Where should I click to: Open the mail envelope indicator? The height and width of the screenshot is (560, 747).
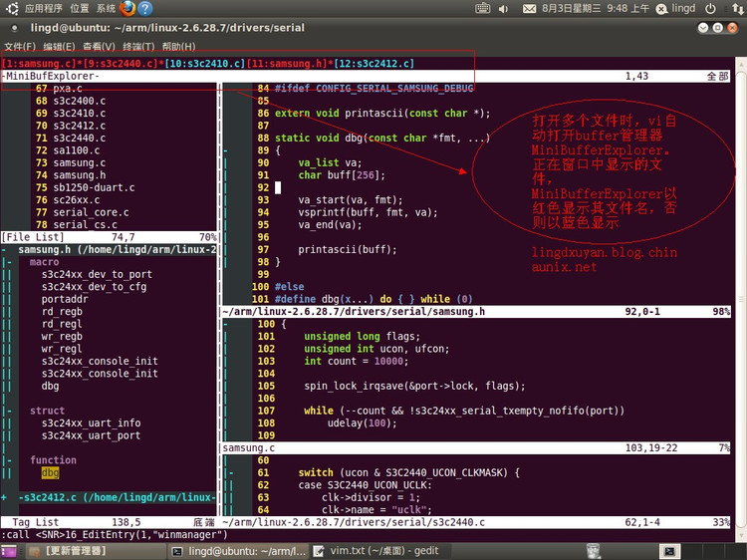tap(529, 9)
